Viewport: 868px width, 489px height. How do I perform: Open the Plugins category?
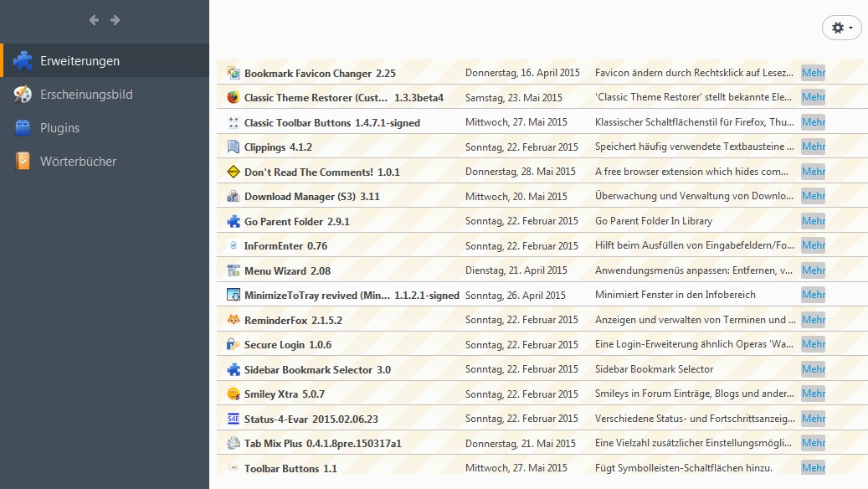pyautogui.click(x=59, y=128)
